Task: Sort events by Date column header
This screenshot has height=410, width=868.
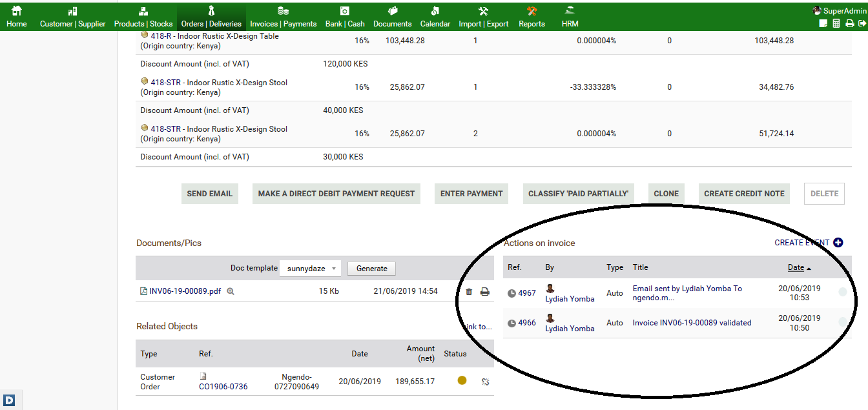Action: (796, 267)
